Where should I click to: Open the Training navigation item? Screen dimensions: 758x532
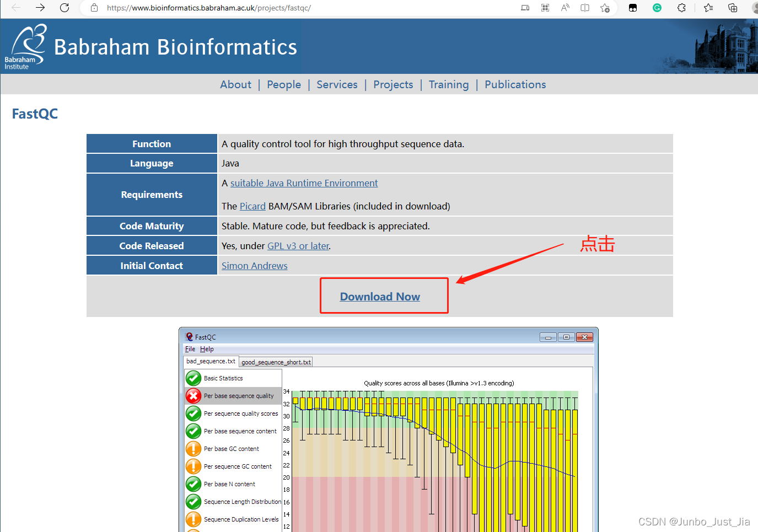(449, 84)
